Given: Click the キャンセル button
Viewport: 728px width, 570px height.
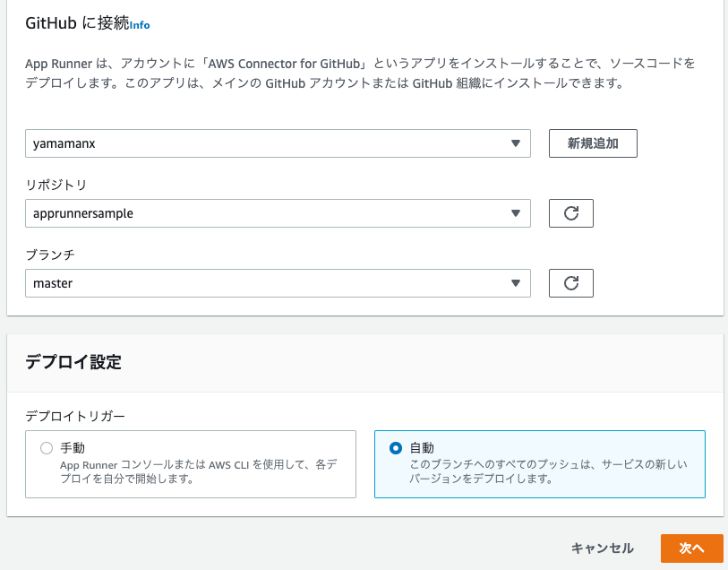Looking at the screenshot, I should 602,548.
